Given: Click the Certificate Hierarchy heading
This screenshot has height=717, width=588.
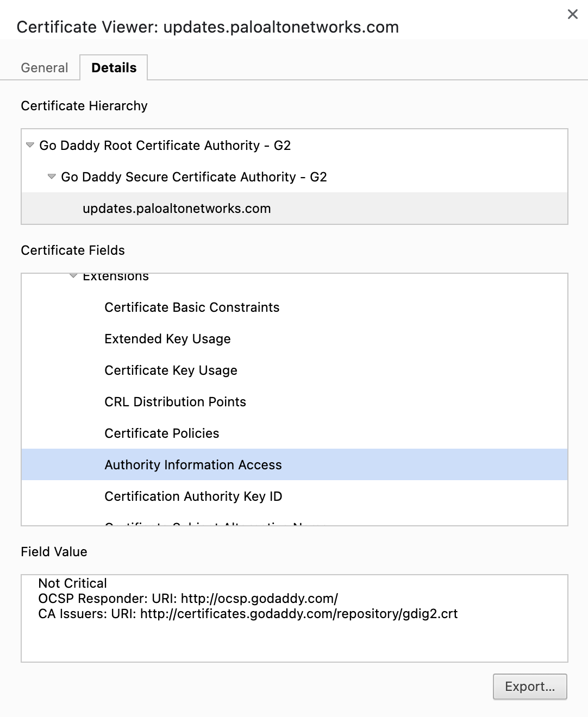Looking at the screenshot, I should pyautogui.click(x=84, y=106).
